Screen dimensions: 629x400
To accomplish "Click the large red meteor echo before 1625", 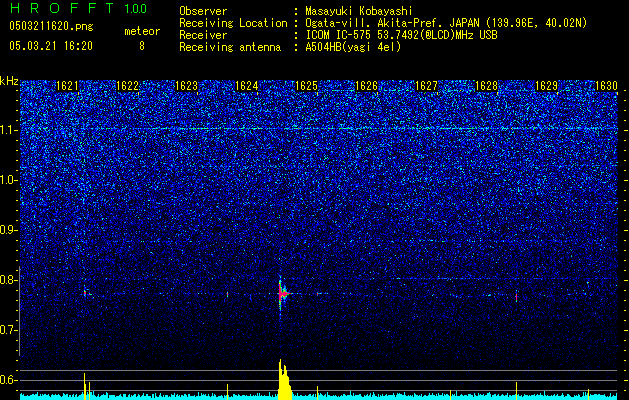I will pos(283,294).
